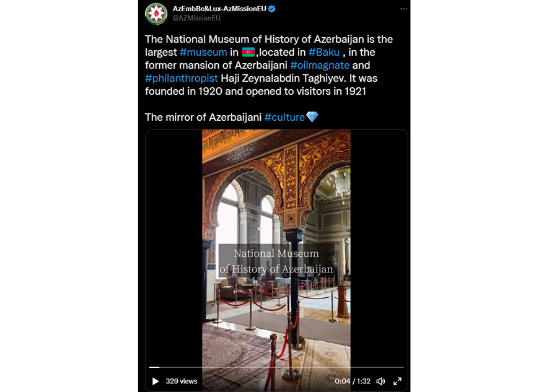The width and height of the screenshot is (549, 392).
Task: Click the video time display 0:04 / 1:32
Action: (x=353, y=381)
